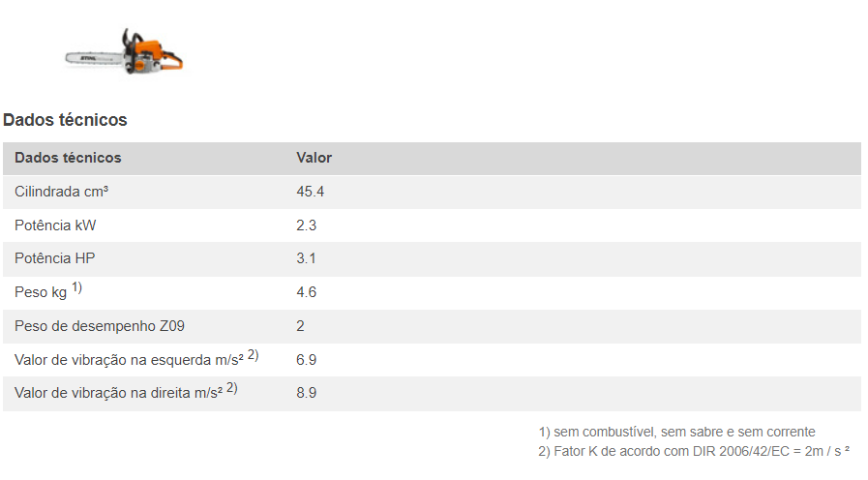Screen dimensions: 868x480
Task: Click the "Peso kg" row label
Action: (41, 292)
